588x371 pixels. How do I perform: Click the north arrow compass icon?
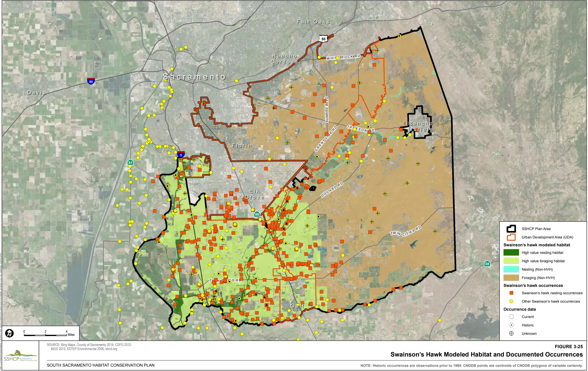pos(10,334)
